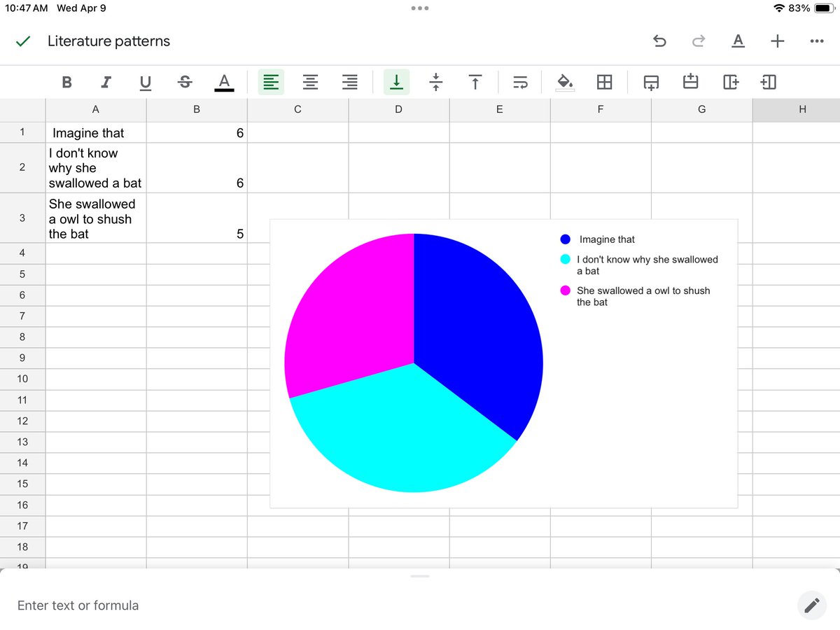Viewport: 840px width, 630px height.
Task: Select row 10 header
Action: coord(22,379)
